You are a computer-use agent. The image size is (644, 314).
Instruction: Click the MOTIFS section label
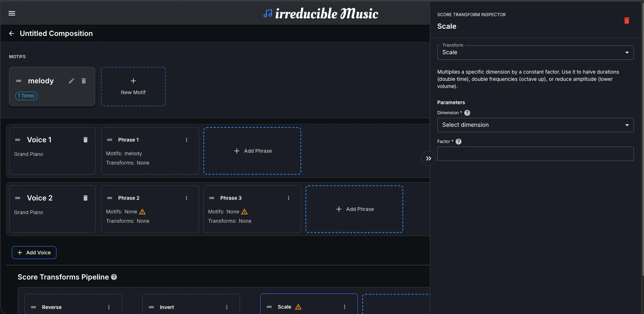click(x=17, y=57)
